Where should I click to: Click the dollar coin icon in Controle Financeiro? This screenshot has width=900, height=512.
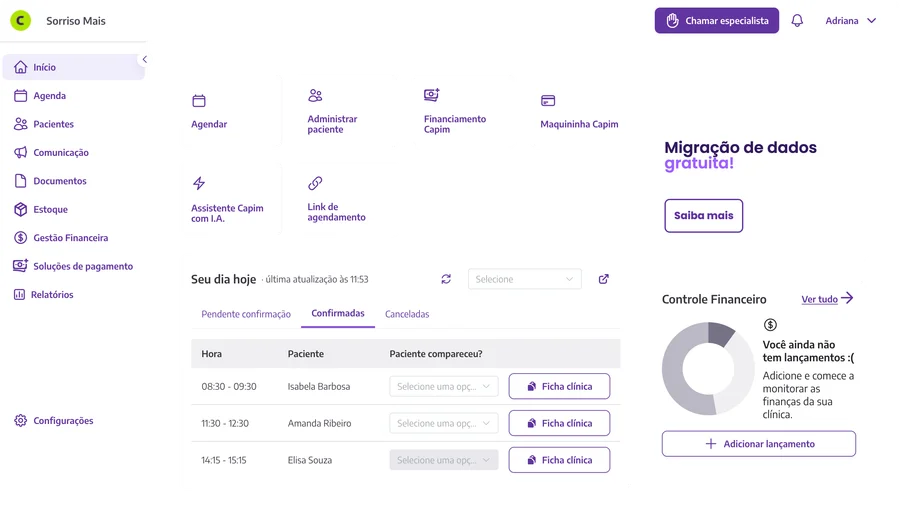pos(770,325)
